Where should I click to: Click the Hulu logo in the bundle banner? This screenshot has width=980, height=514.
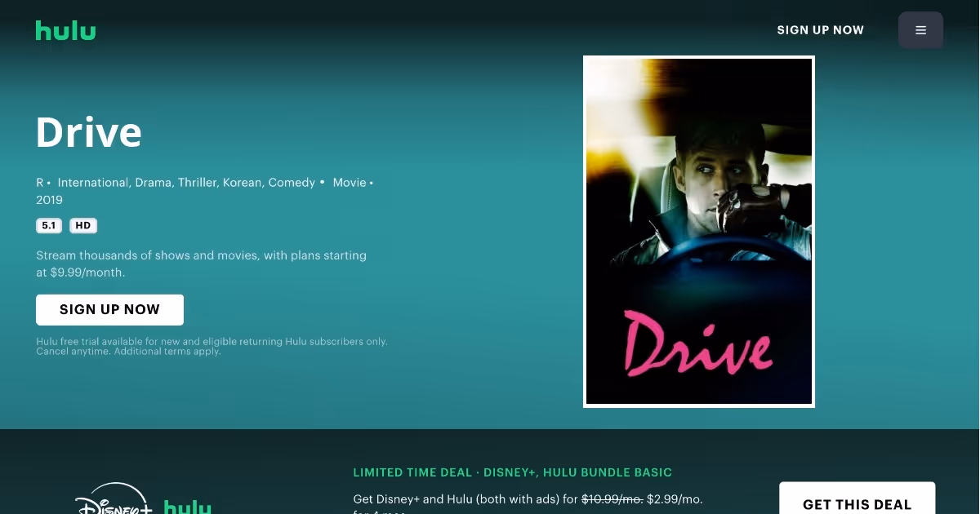tap(187, 507)
